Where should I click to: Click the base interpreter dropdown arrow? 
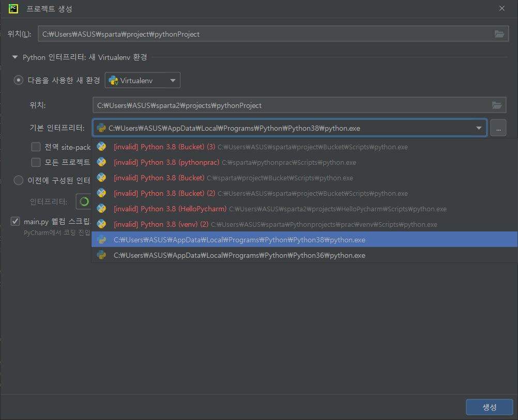point(479,128)
